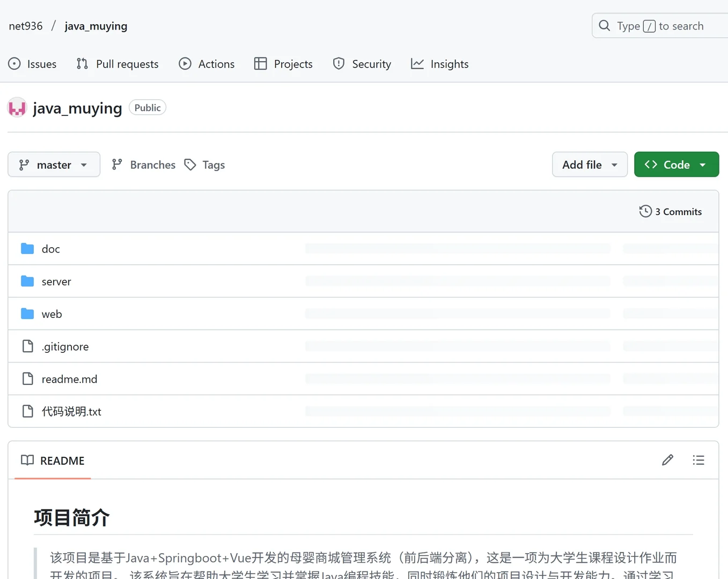Image resolution: width=728 pixels, height=579 pixels.
Task: Click the Public badge label
Action: tap(147, 107)
